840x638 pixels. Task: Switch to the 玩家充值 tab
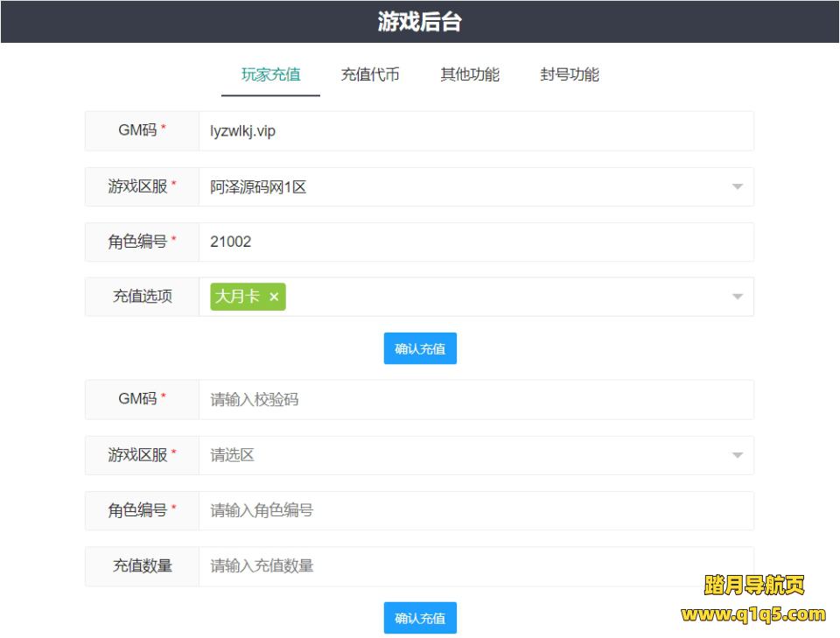(270, 74)
